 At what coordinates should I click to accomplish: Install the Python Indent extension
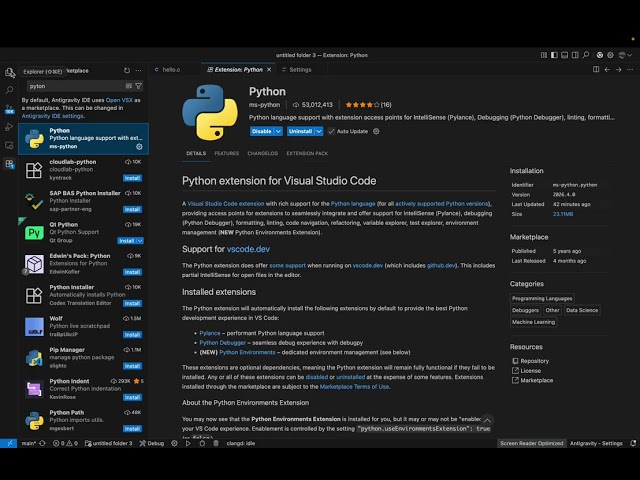[x=132, y=398]
